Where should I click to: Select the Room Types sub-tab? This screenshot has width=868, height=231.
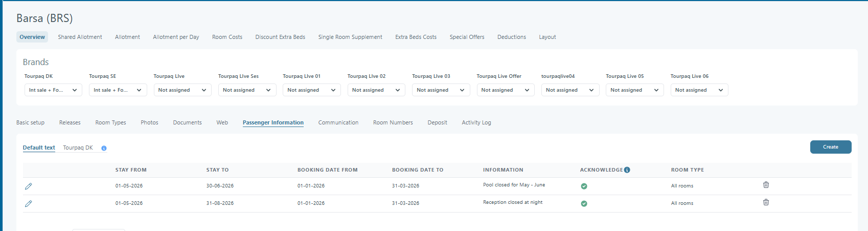pyautogui.click(x=110, y=123)
